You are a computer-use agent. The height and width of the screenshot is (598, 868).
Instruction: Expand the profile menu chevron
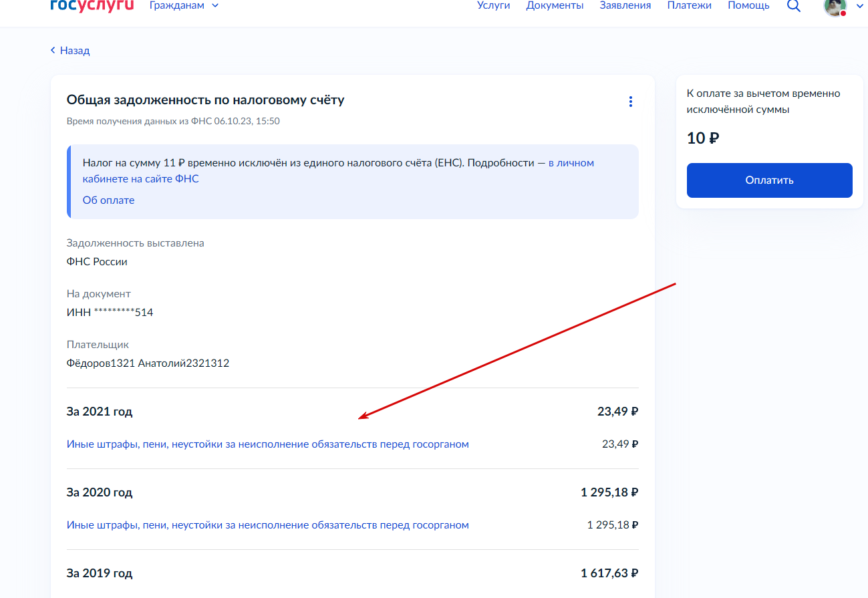[x=859, y=6]
